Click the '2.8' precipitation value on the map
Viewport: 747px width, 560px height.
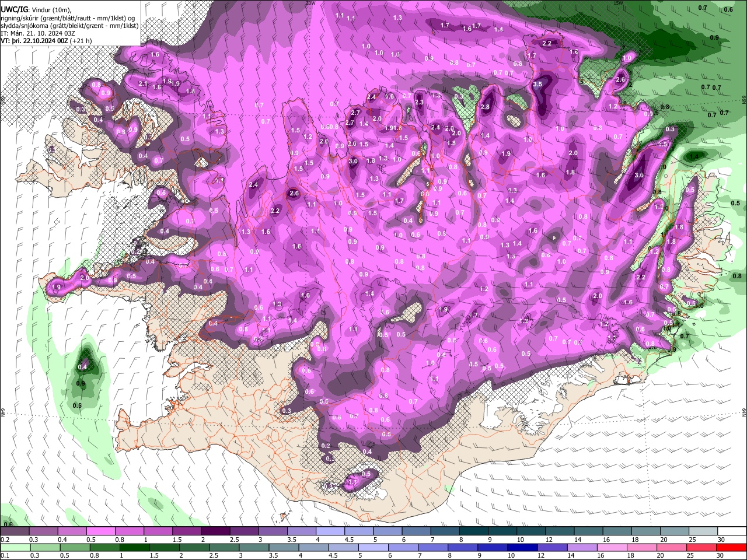tap(484, 107)
